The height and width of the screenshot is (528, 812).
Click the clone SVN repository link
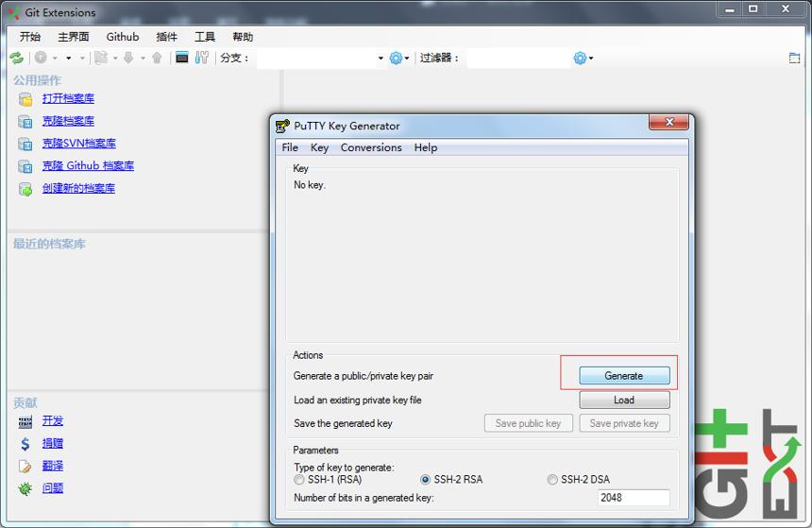(79, 144)
